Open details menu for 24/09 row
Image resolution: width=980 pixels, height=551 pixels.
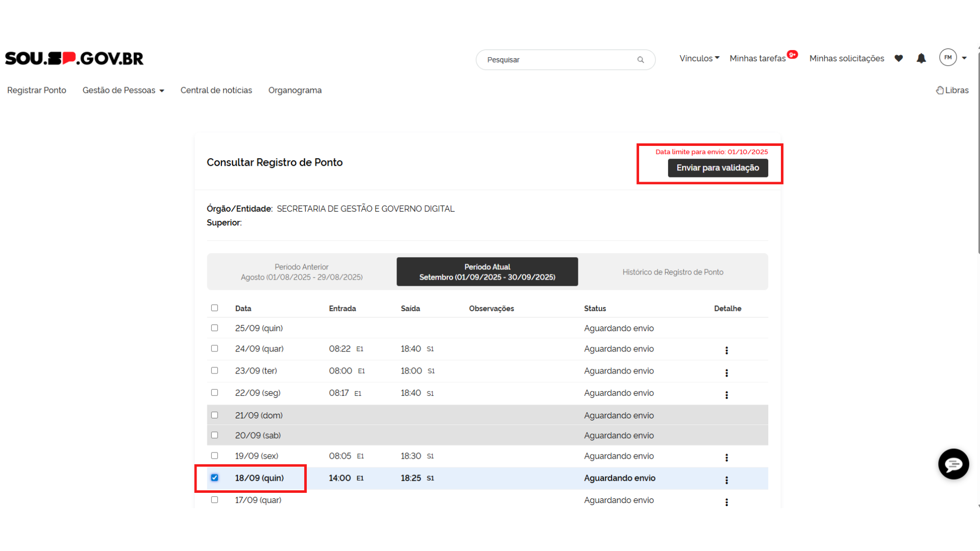coord(726,350)
